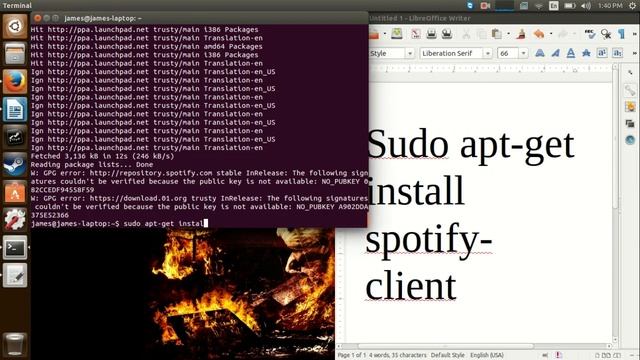This screenshot has width=640, height=360.
Task: Open the paragraph Style dropdown
Action: [410, 53]
